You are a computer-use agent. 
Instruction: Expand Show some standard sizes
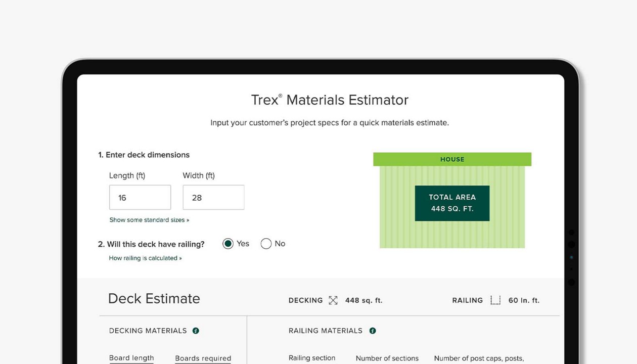[x=149, y=220]
